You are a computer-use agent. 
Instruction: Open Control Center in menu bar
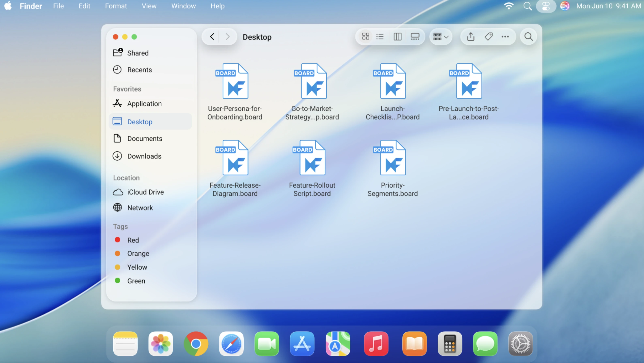(x=546, y=6)
